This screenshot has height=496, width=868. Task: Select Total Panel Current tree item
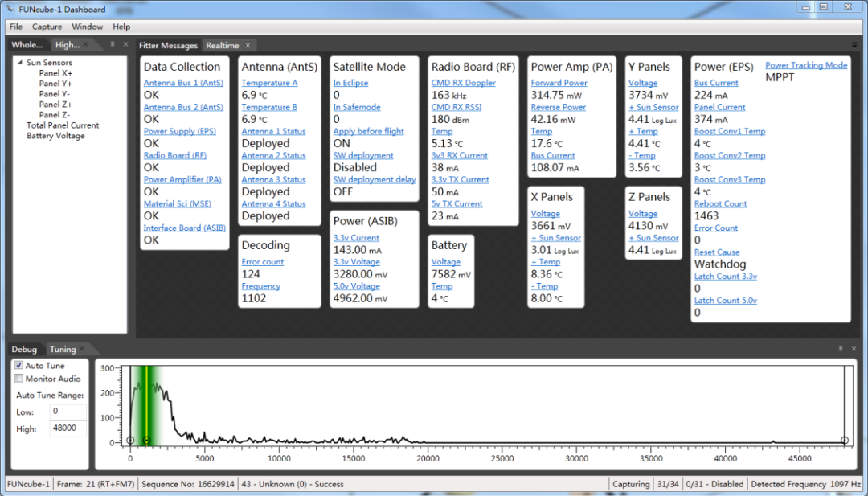tap(63, 125)
